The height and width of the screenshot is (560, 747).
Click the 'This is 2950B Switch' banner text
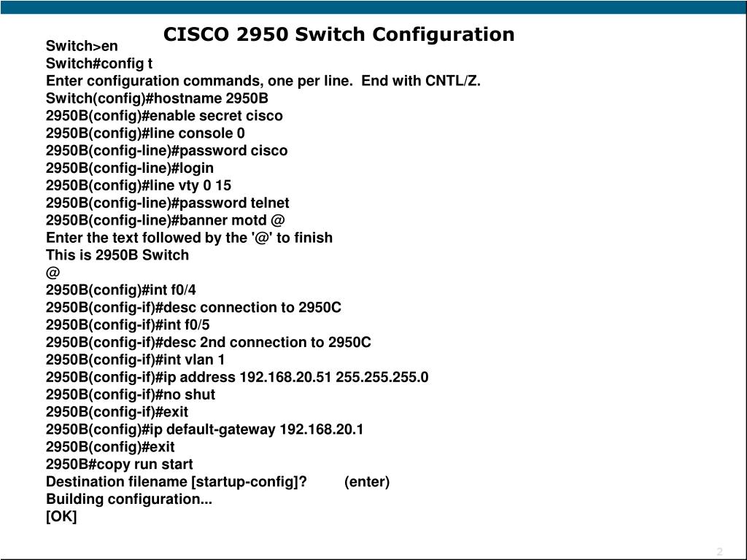point(117,255)
